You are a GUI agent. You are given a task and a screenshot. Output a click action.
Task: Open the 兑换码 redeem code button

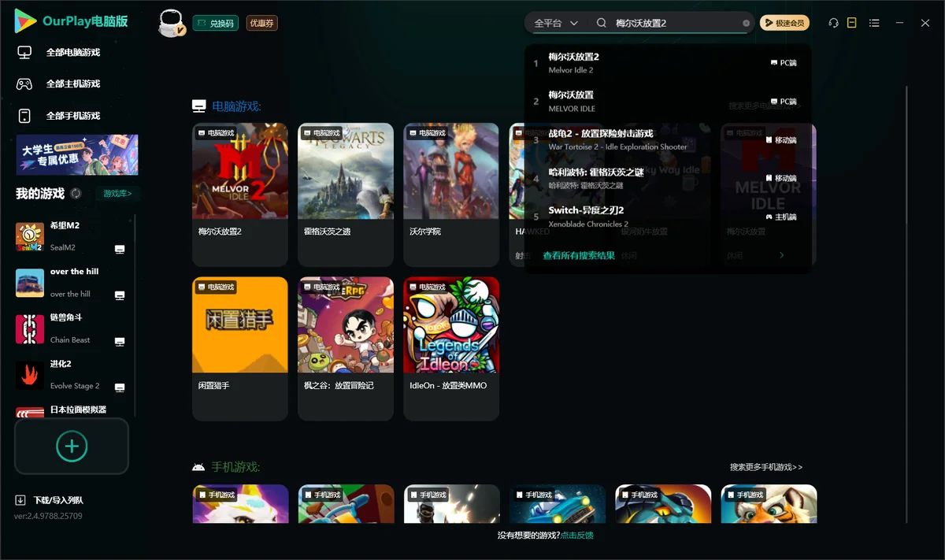point(216,24)
